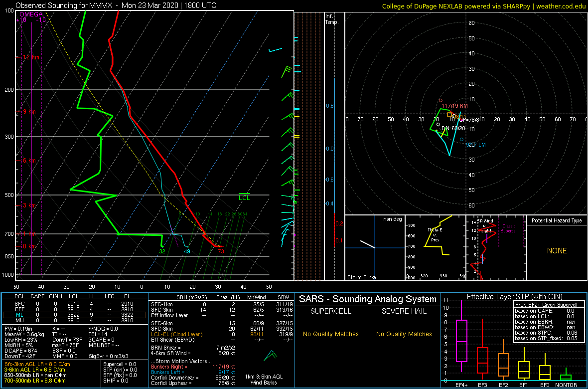This screenshot has height=389, width=588.
Task: Click "No Quality Matches" under SUPERCELL
Action: [331, 334]
